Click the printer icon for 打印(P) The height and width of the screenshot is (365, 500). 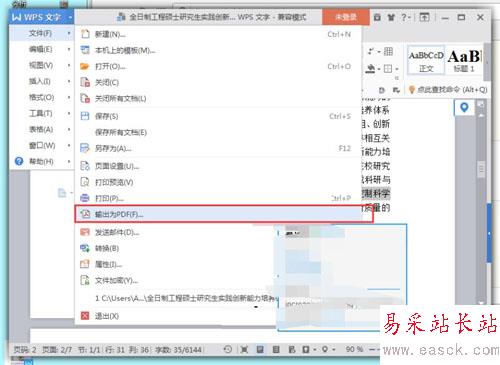(85, 198)
